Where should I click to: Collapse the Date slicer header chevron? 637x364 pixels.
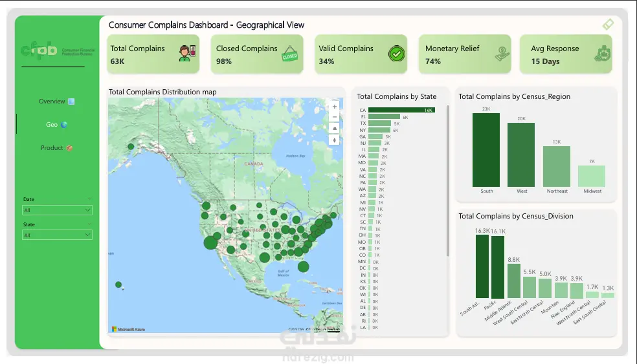(x=89, y=199)
